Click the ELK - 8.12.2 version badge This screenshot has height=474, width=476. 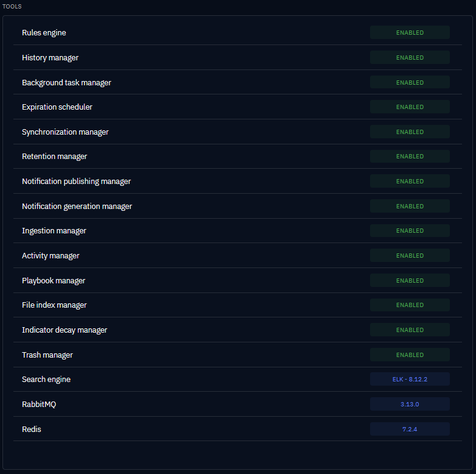coord(410,380)
